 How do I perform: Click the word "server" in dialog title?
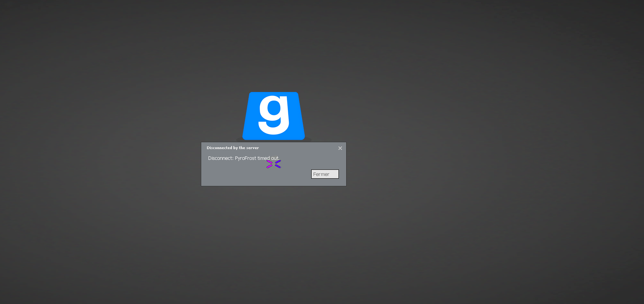pyautogui.click(x=252, y=148)
